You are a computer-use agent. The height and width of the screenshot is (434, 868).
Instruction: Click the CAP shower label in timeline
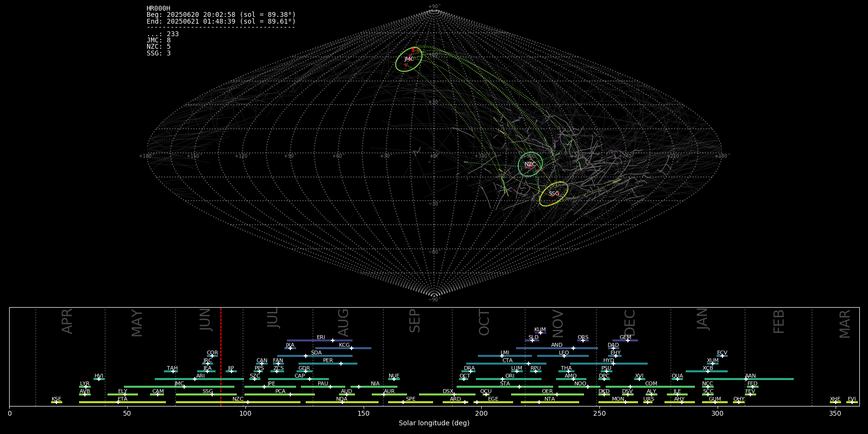tap(299, 376)
